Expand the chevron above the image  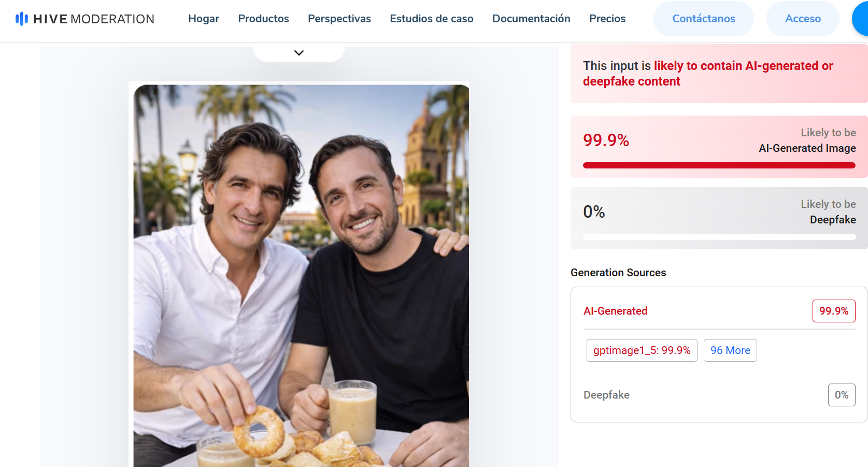299,53
